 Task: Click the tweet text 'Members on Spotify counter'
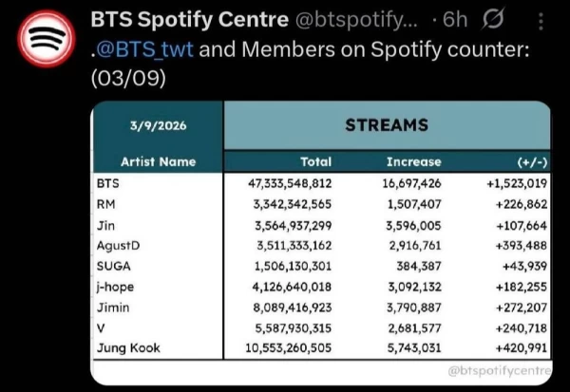pos(386,49)
